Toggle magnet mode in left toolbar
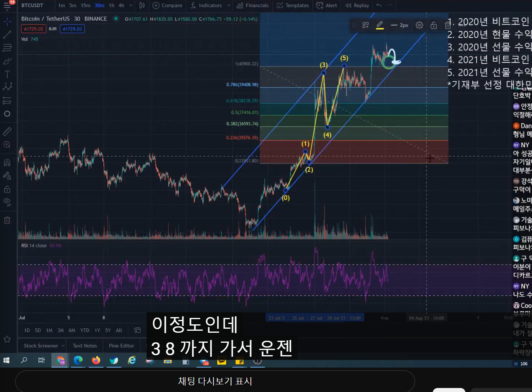Screen dimensions: 532x392 7,162
